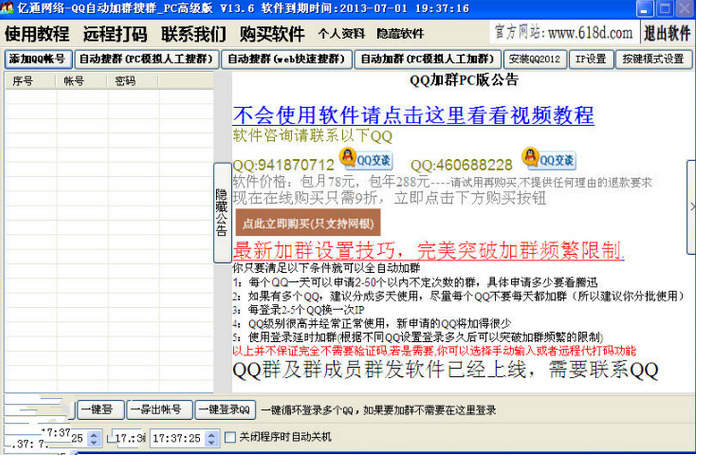Click the 联系我们 menu item
This screenshot has height=457, width=707.
194,34
